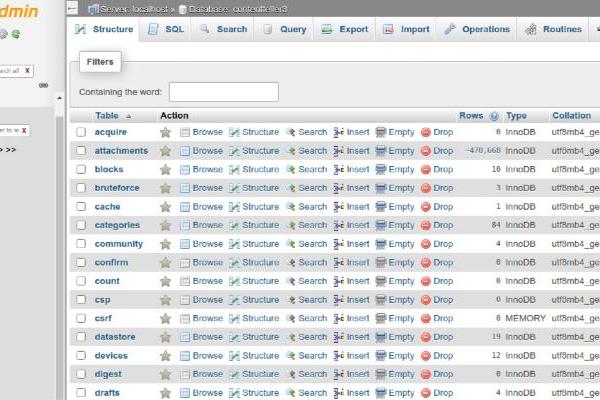Click the Empty icon in attachments row
Image resolution: width=600 pixels, height=400 pixels.
380,151
